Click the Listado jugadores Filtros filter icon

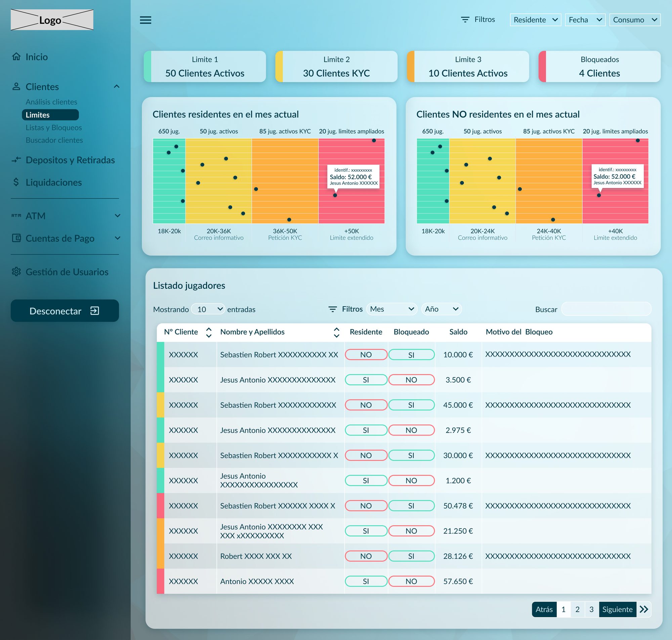[332, 309]
